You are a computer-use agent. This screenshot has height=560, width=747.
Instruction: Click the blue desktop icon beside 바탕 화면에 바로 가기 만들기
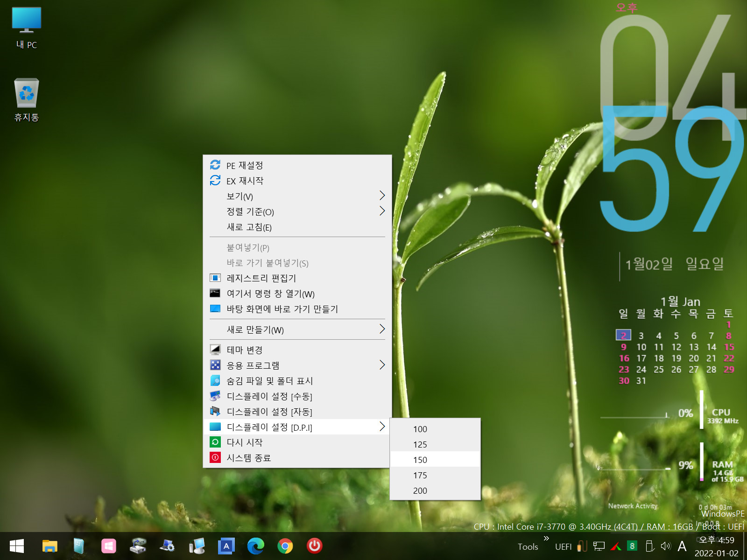[x=215, y=308]
